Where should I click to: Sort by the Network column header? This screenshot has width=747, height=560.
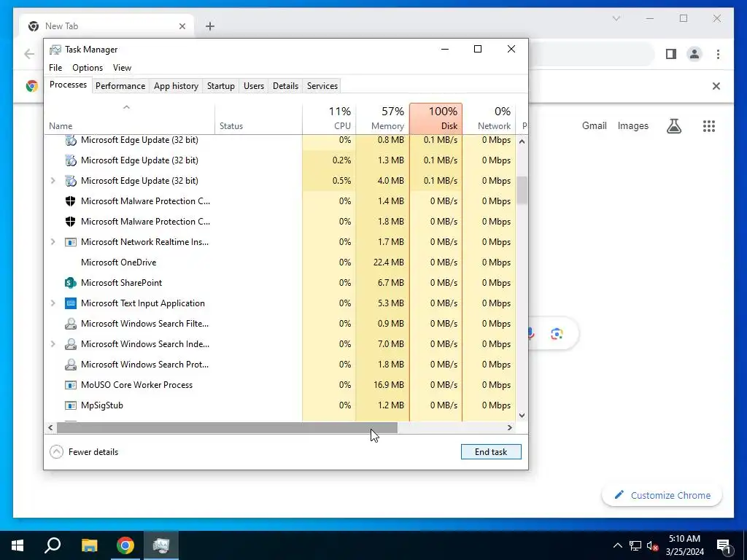click(x=489, y=119)
